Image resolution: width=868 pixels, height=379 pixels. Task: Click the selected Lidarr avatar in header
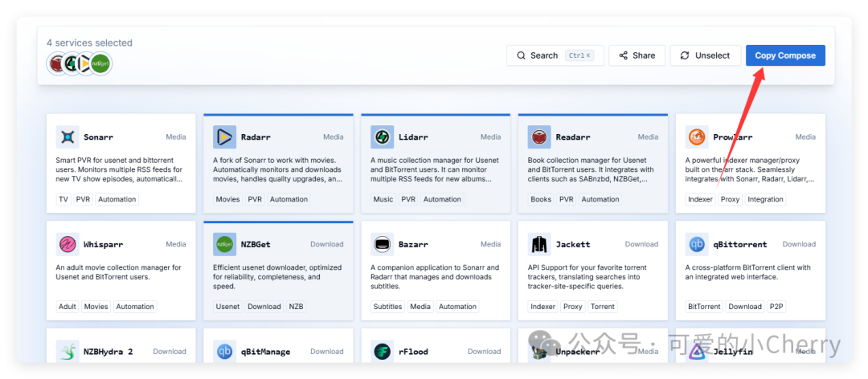(71, 64)
